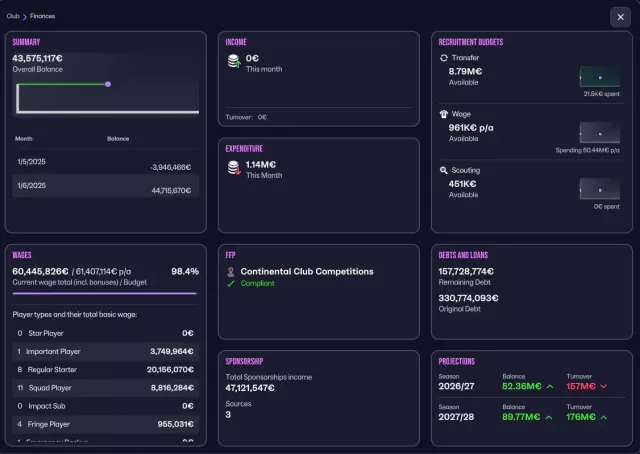Click the breadcrumb chevron separator after Club
Image resolution: width=640 pixels, height=454 pixels.
click(24, 16)
